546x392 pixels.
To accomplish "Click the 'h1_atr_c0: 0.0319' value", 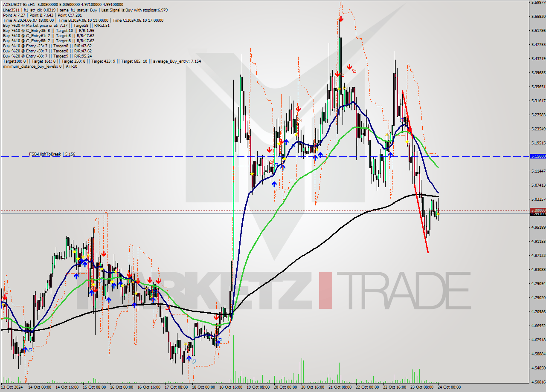I will (40, 11).
